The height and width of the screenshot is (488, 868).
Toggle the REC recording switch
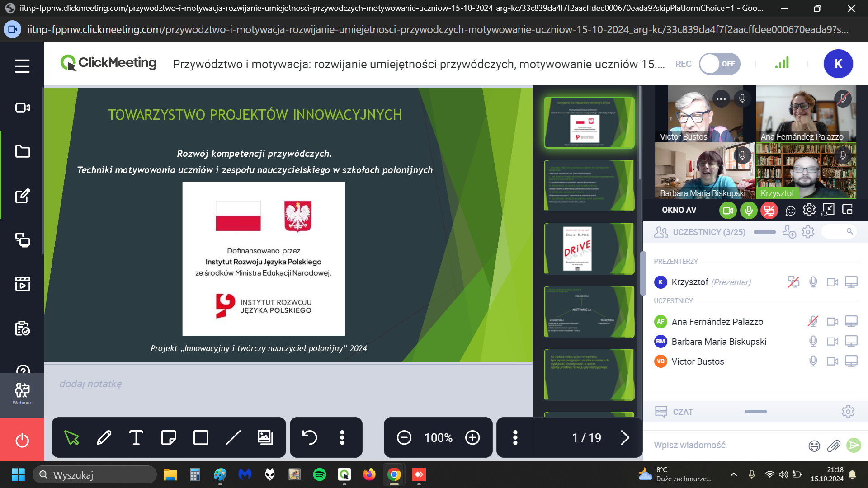(720, 64)
